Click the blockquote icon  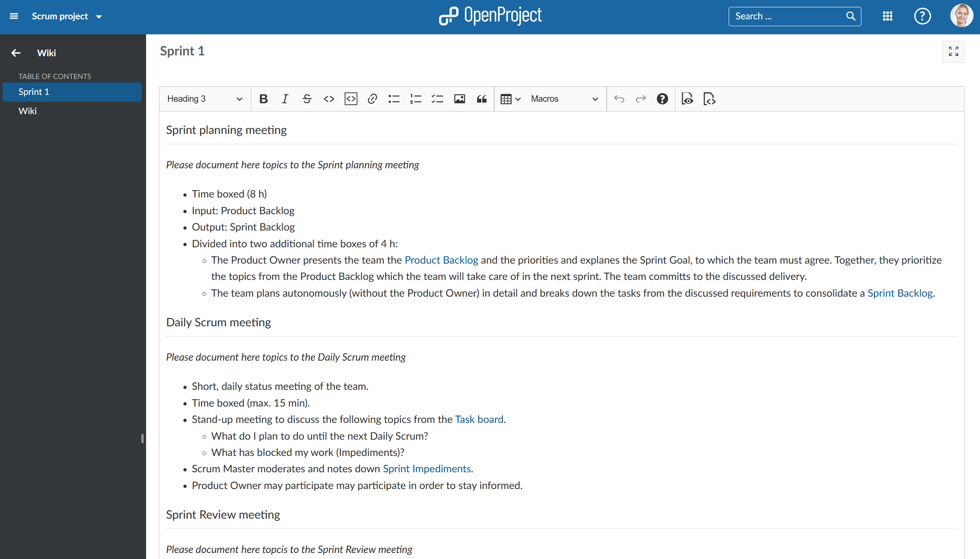[x=482, y=99]
